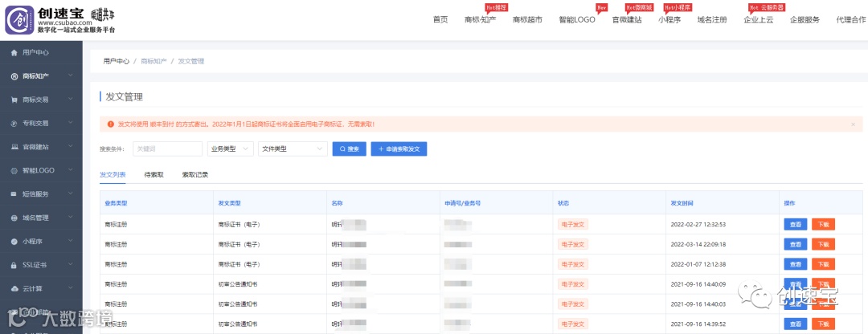Screen dimensions: 868x334
Task: Click the 短信服务 envelope icon
Action: (14, 194)
